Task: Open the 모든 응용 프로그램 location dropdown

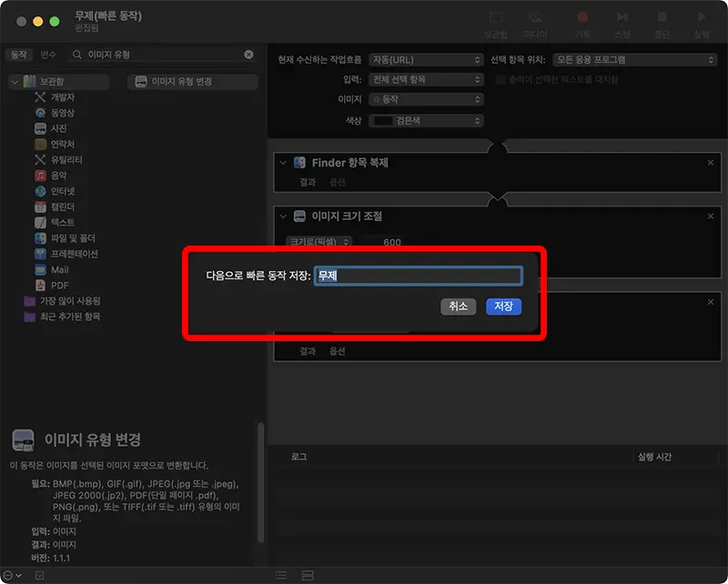Action: (634, 60)
